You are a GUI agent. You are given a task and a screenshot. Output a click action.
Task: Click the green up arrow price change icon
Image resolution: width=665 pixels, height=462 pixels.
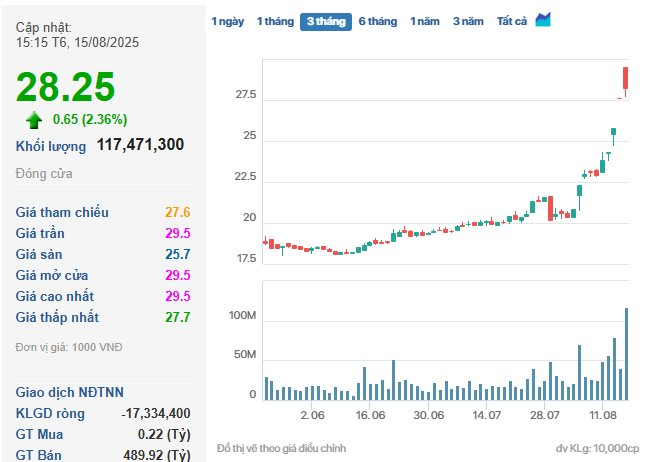(x=35, y=120)
